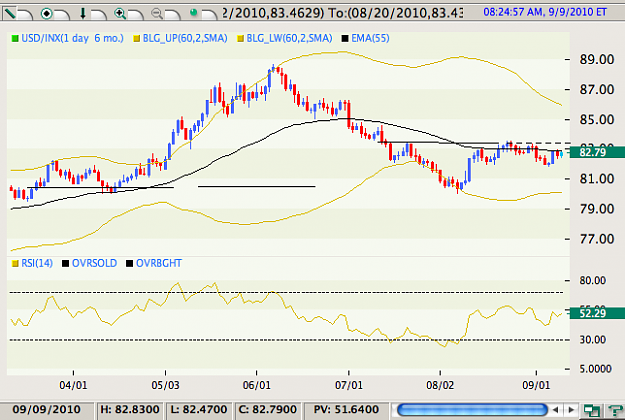The image size is (625, 420).
Task: Open the curved tab beside the down-arrow tool
Action: (x=98, y=15)
